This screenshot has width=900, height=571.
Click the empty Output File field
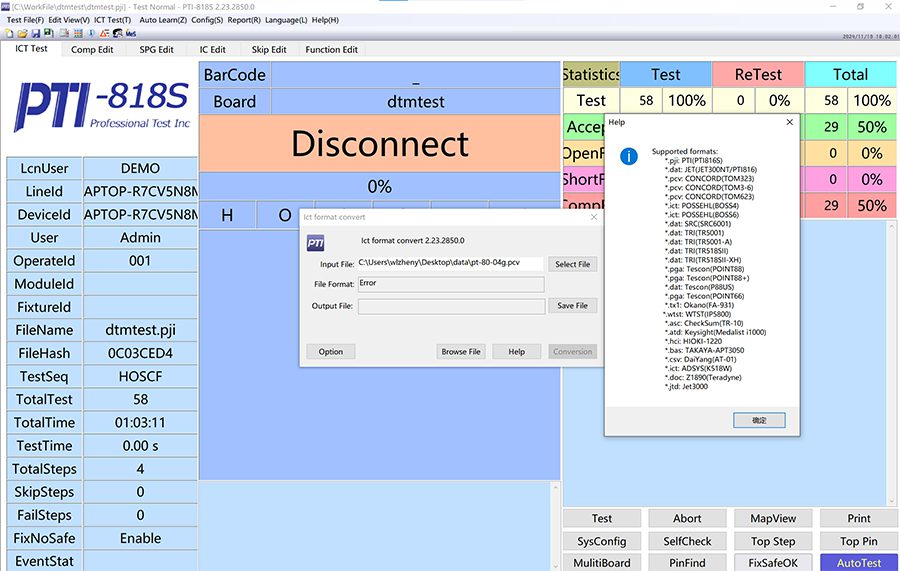click(451, 306)
